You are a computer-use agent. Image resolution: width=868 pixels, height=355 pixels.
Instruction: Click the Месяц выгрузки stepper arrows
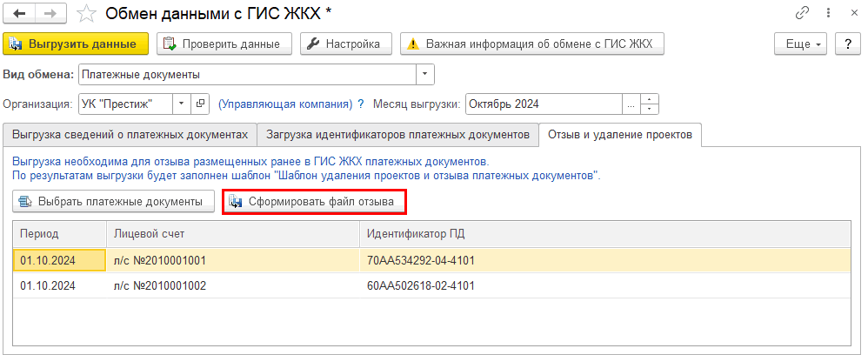tap(651, 104)
